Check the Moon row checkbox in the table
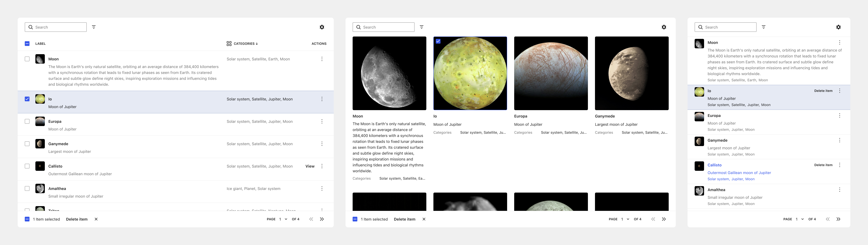Viewport: 868px width, 245px height. pos(27,59)
